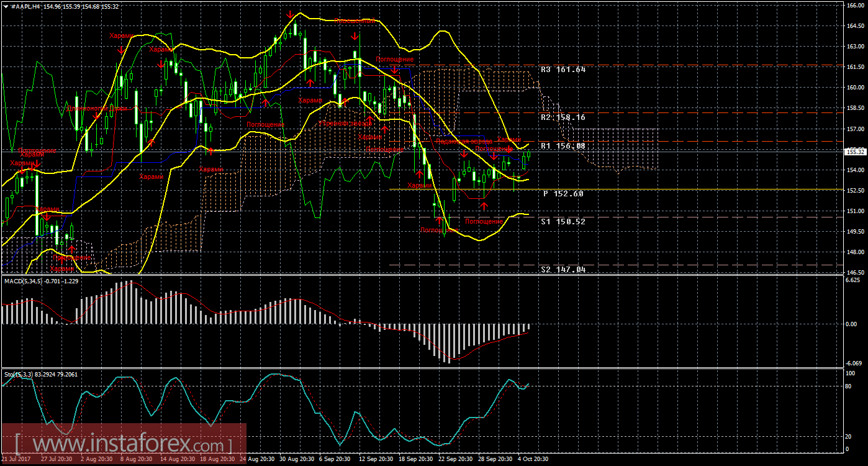Viewport: 868px width, 466px height.
Task: Select the R3 161.64 resistance label
Action: tap(563, 70)
